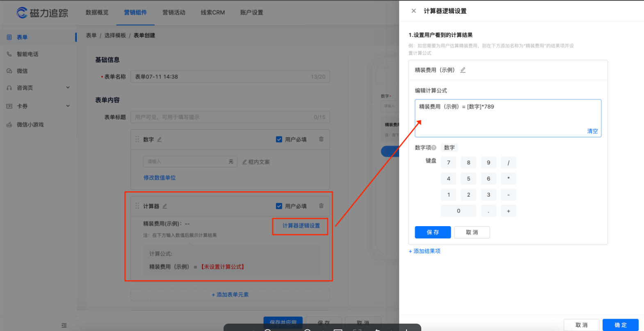
Task: Click the 请输入 number input box
Action: pos(190,162)
